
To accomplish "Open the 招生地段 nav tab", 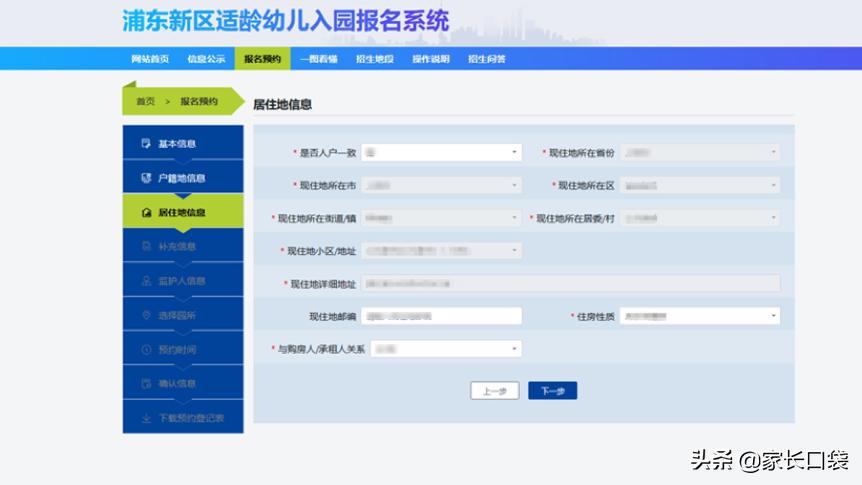I will (375, 59).
